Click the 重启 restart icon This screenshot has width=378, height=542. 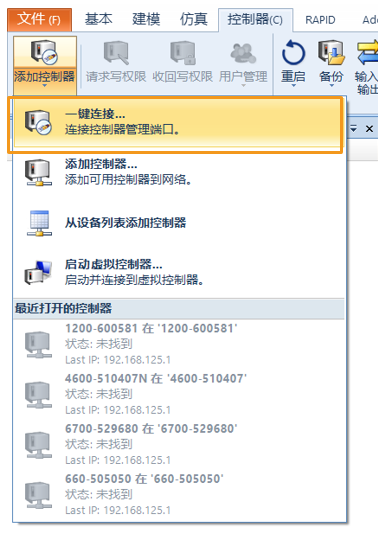[x=293, y=53]
